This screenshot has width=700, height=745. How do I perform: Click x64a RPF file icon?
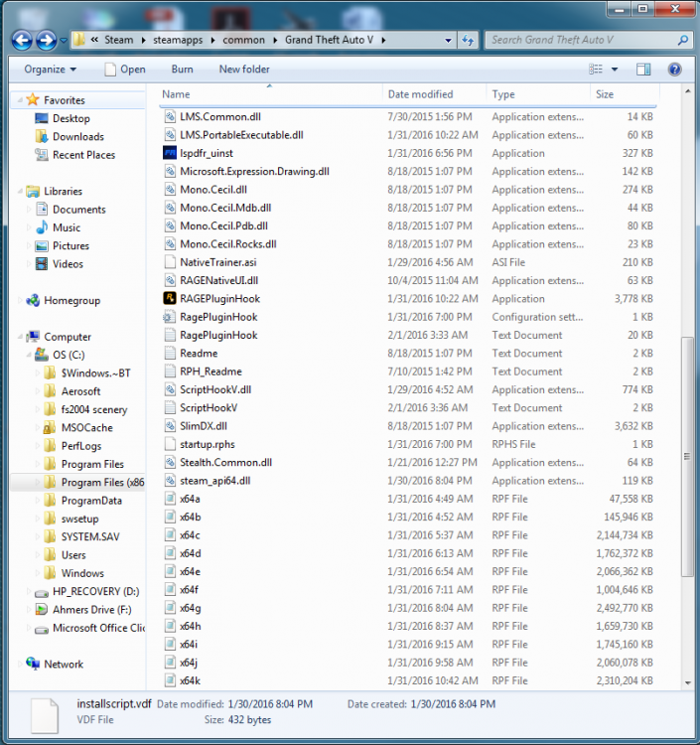[170, 499]
